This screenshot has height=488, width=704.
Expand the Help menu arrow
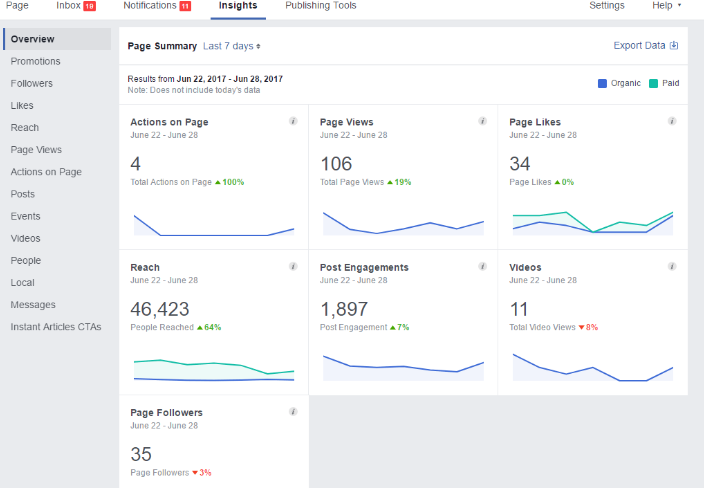[x=679, y=5]
